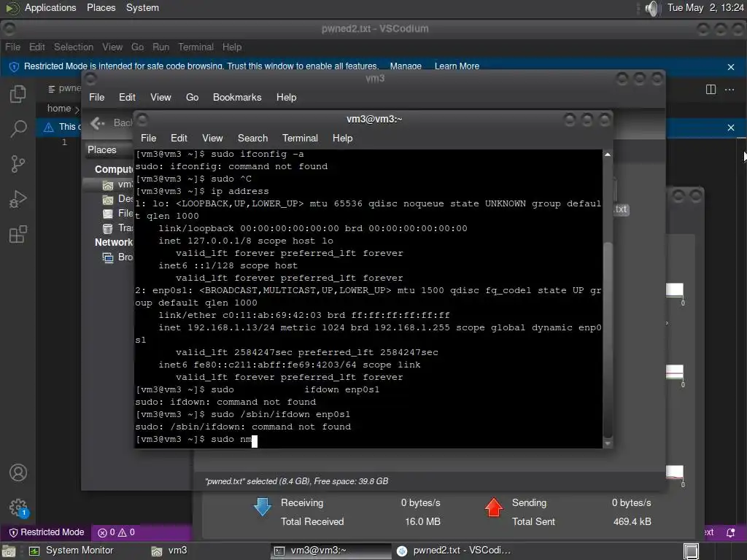Open the Places sidebar selector
Screen dimensions: 747x560
(109, 149)
